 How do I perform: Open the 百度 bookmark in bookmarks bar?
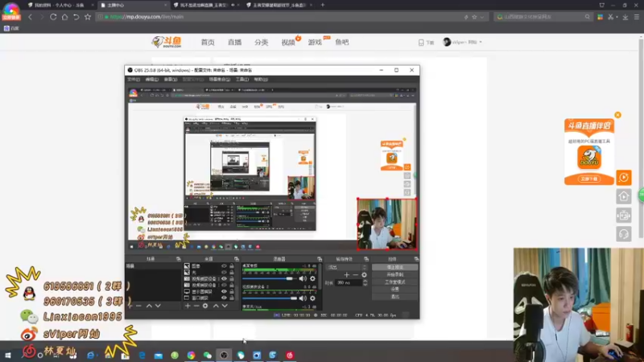coord(11,28)
